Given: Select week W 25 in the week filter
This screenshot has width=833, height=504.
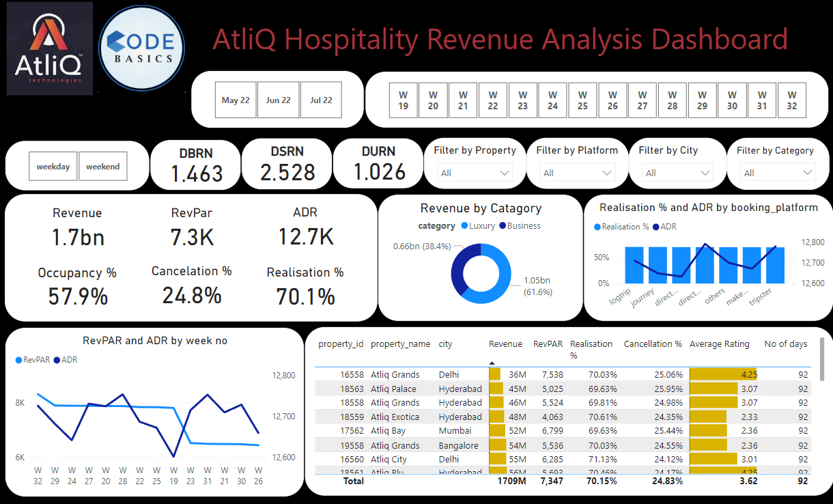Looking at the screenshot, I should pyautogui.click(x=582, y=100).
